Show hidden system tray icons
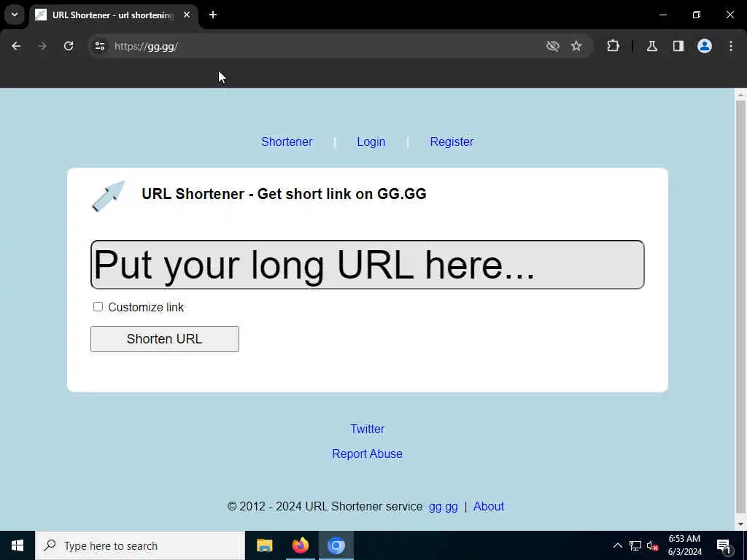The height and width of the screenshot is (560, 747). pyautogui.click(x=617, y=545)
